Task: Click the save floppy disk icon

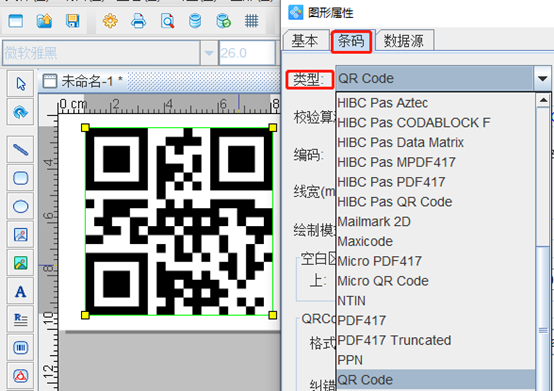Action: click(73, 21)
